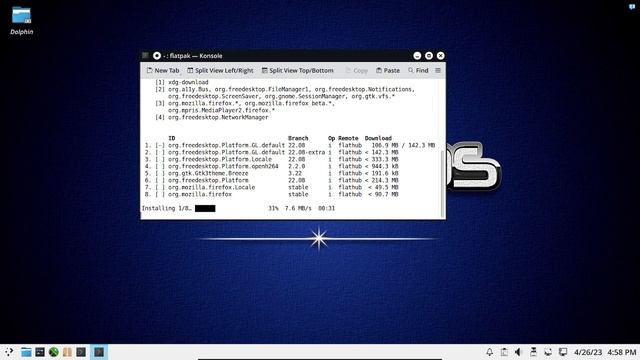The height and width of the screenshot is (360, 640).
Task: Select the active Konsole task on taskbar
Action: [99, 352]
